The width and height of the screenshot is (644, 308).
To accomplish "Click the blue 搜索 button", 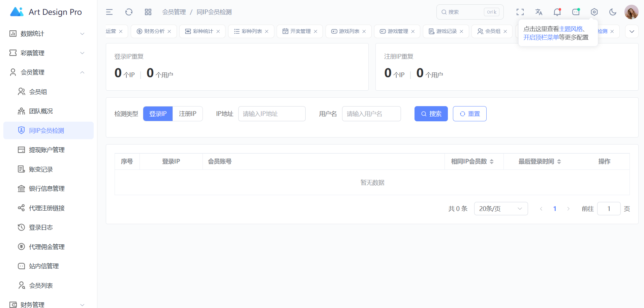I will tap(431, 114).
